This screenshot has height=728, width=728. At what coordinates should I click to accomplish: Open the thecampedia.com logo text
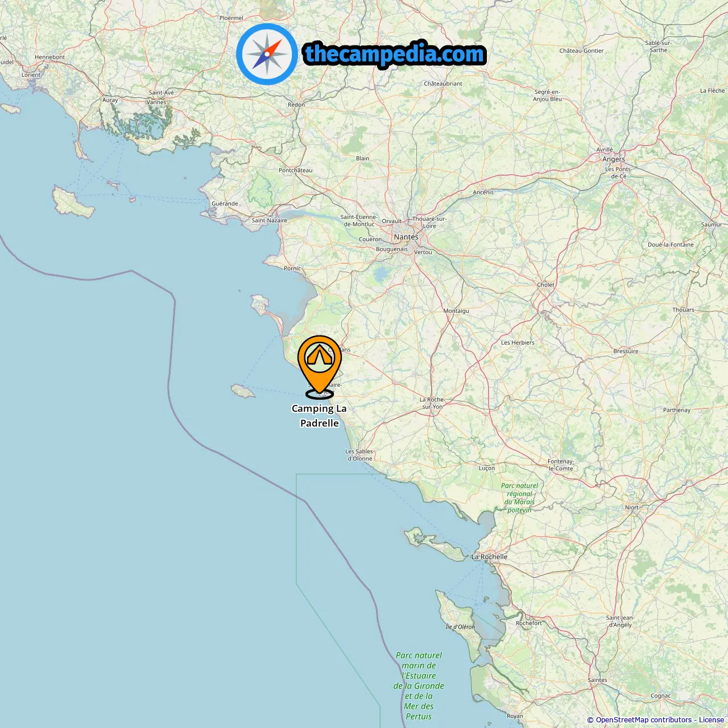[395, 54]
